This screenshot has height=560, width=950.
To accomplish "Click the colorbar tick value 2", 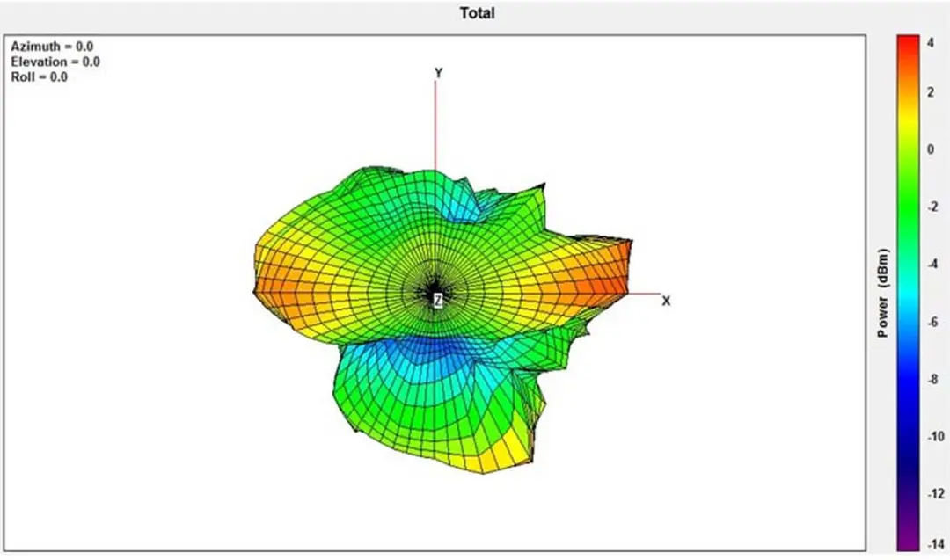I will point(931,92).
